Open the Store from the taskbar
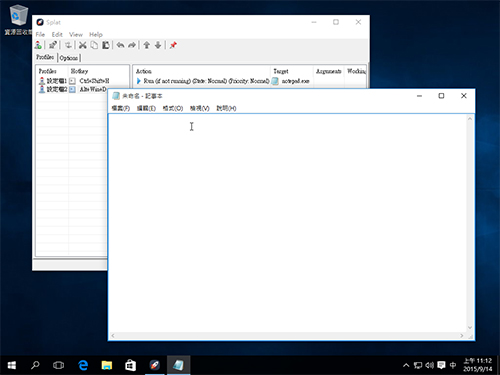 coord(130,365)
